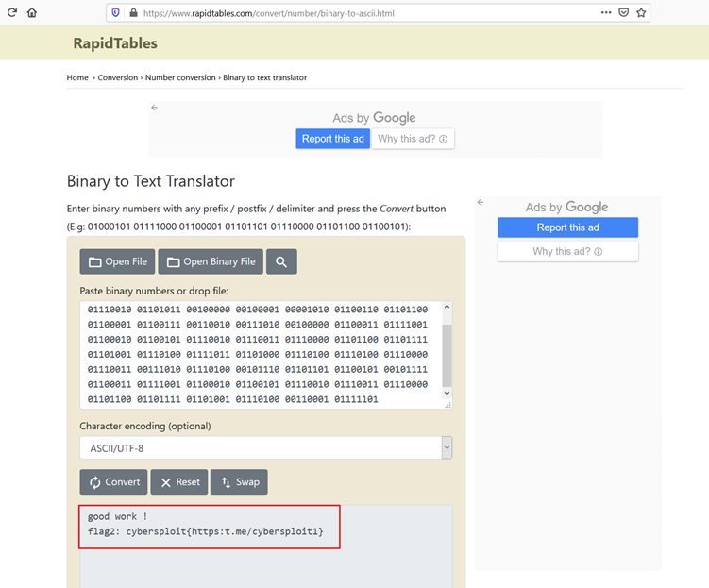Bookmark this page with star icon

click(641, 13)
